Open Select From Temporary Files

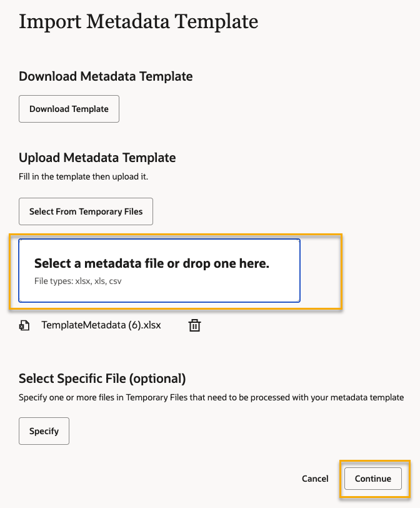click(x=86, y=211)
